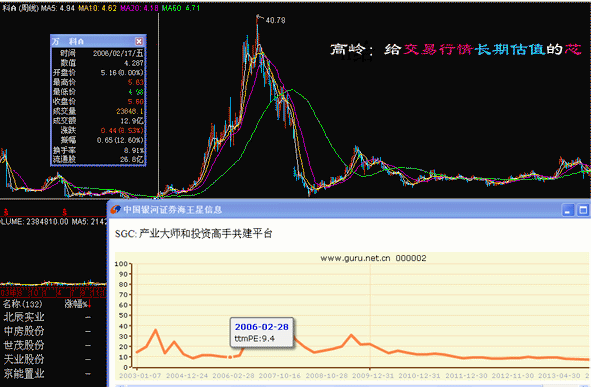591x387 pixels.
Task: Select 北辰实业 in the stock list
Action: (x=24, y=317)
